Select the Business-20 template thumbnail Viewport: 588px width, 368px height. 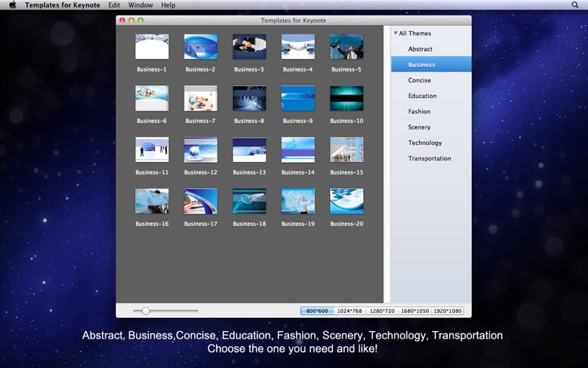click(346, 201)
